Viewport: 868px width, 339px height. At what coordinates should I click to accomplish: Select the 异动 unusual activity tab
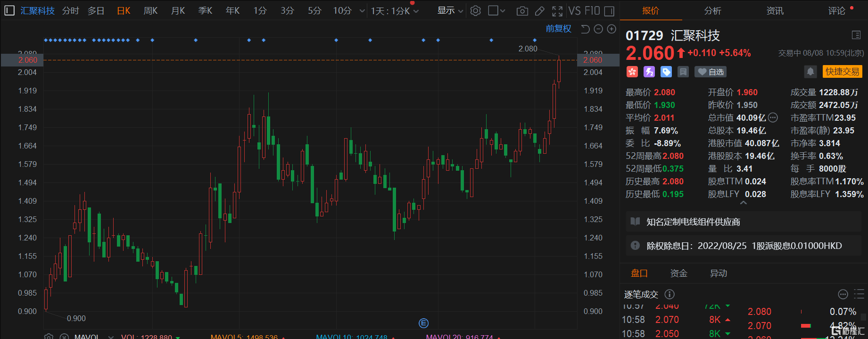pos(719,273)
